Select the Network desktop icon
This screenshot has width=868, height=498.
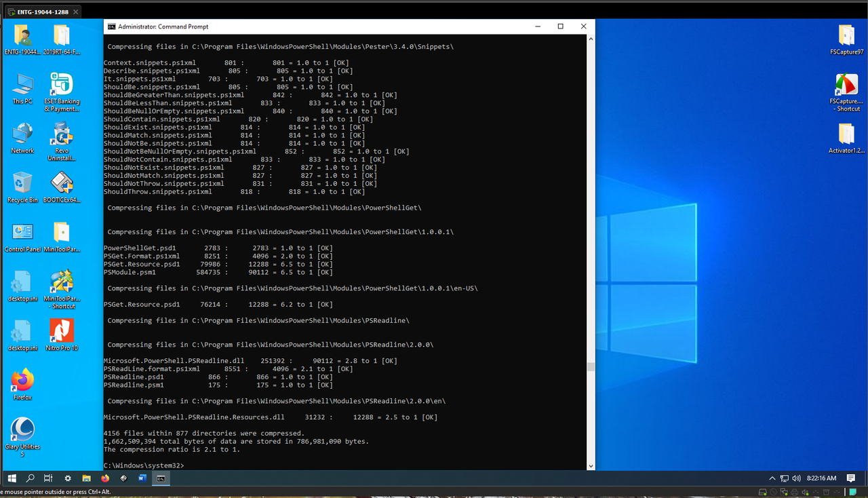coord(22,138)
